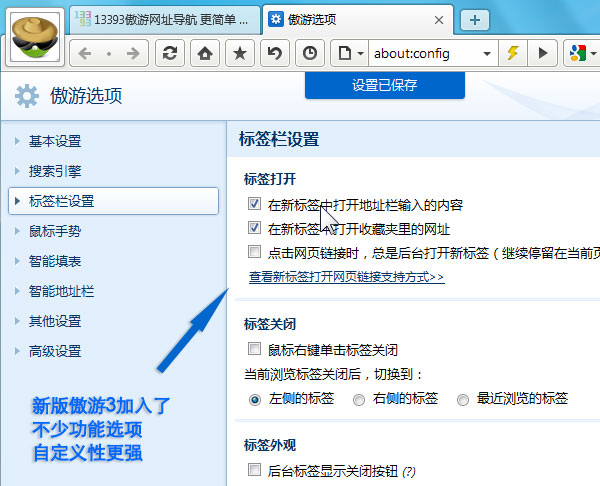Open history with the clock icon
Viewport: 600px width, 486px height.
click(x=310, y=53)
